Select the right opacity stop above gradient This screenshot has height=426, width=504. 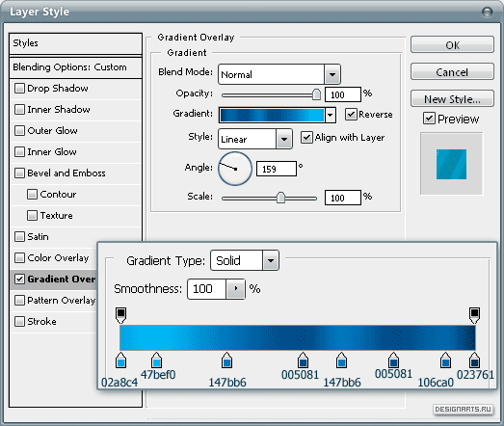[474, 315]
